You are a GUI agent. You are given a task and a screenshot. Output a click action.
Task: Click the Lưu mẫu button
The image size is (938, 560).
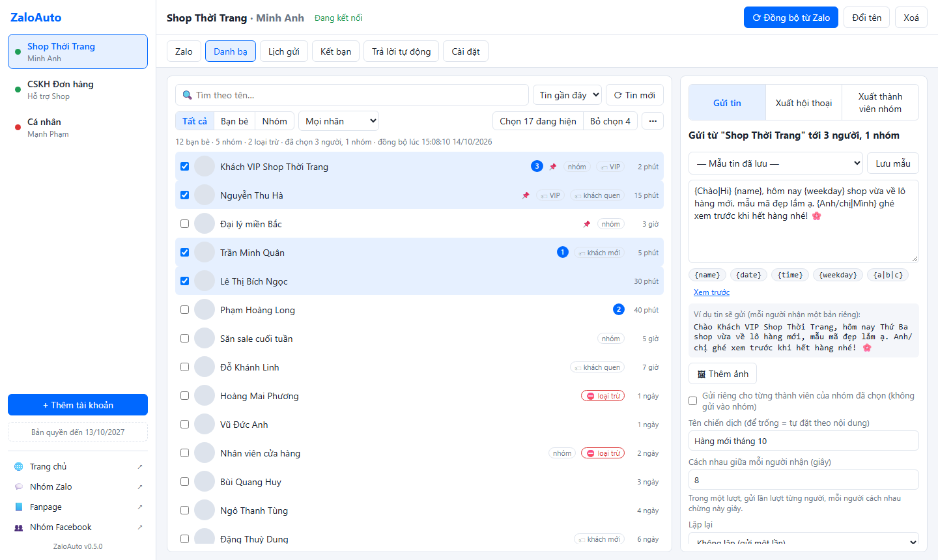893,163
